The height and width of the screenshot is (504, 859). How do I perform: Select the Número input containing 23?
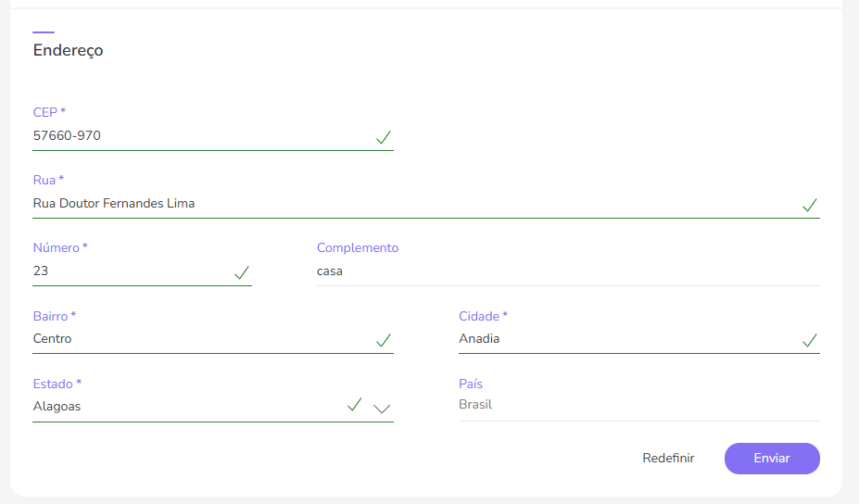[x=130, y=271]
